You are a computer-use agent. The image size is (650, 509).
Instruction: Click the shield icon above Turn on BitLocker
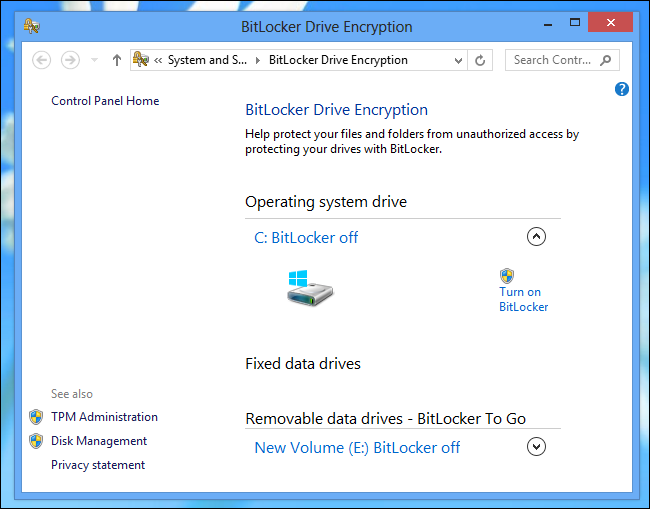click(x=507, y=275)
